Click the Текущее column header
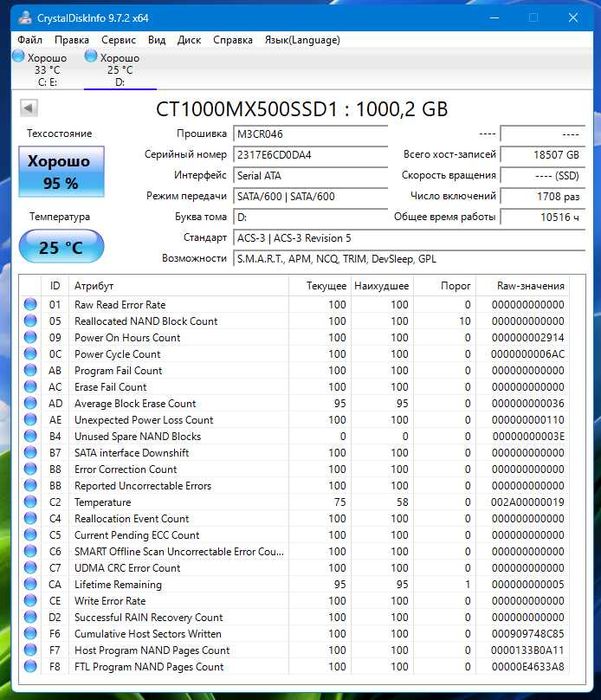Screen dimensions: 601x700 click(x=320, y=286)
